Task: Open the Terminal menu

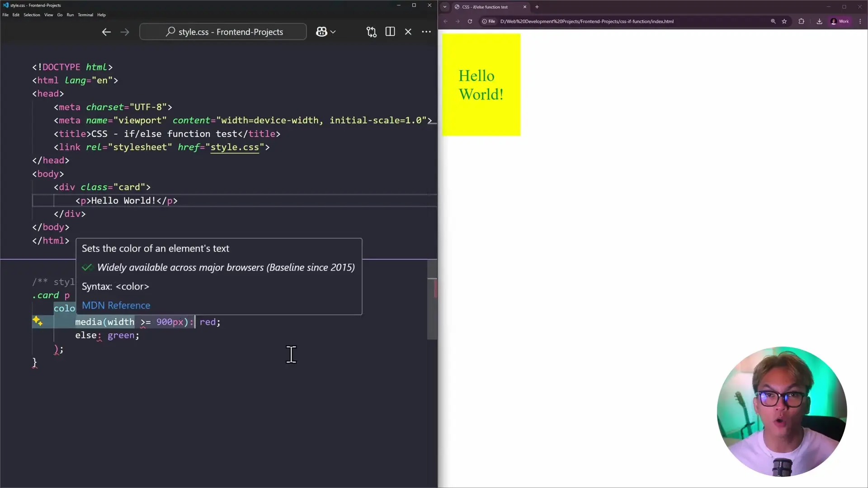Action: pos(85,15)
